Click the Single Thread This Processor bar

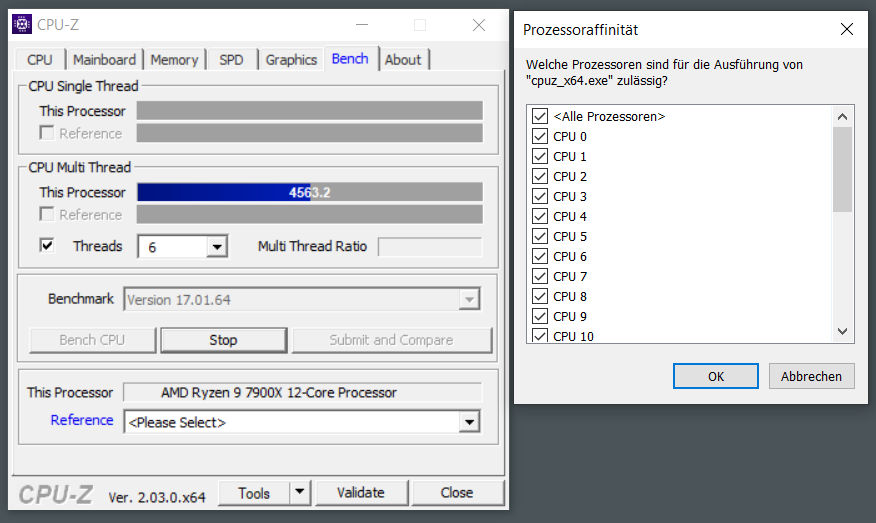coord(310,111)
